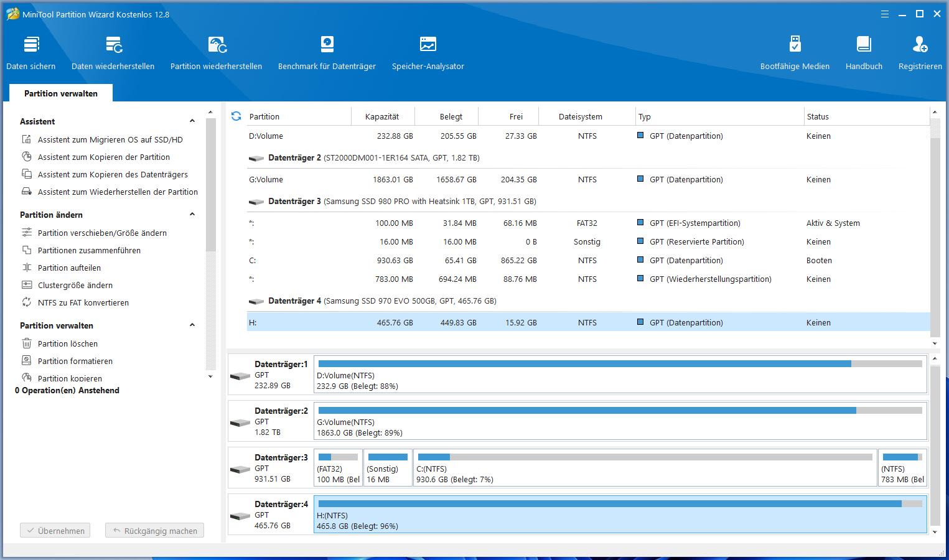Screen dimensions: 949x560
Task: Choose Partition aufteilen
Action: coord(69,268)
